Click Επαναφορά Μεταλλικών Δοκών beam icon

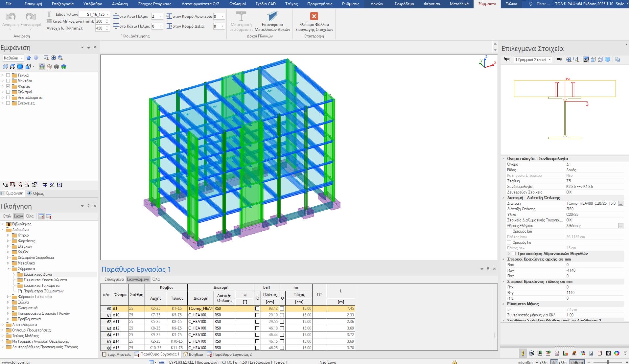[272, 16]
